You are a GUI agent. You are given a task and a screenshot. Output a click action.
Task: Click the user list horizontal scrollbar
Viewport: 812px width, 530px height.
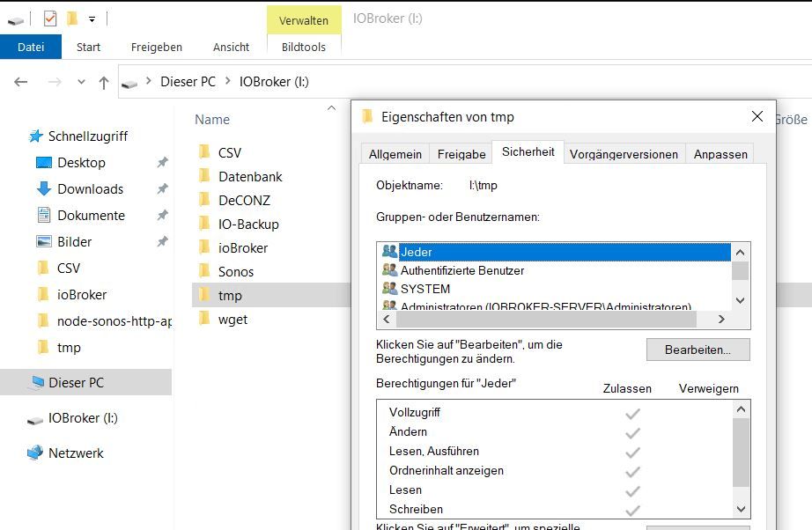click(x=554, y=319)
